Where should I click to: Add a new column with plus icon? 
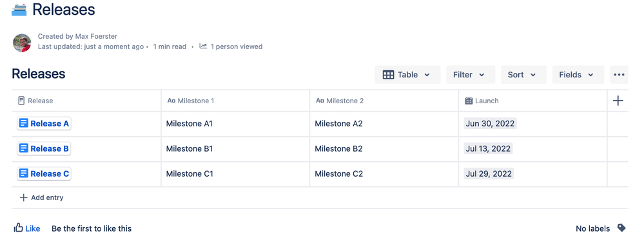(618, 101)
